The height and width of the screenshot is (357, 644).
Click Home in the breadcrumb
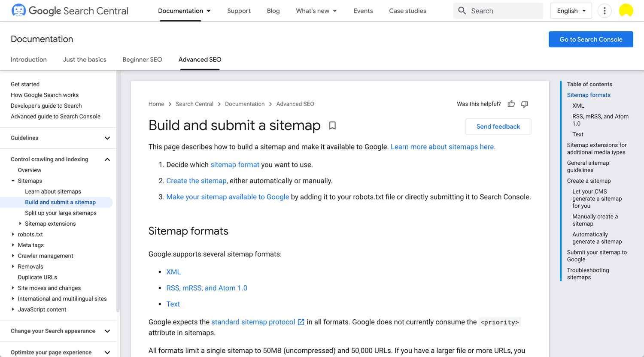156,104
